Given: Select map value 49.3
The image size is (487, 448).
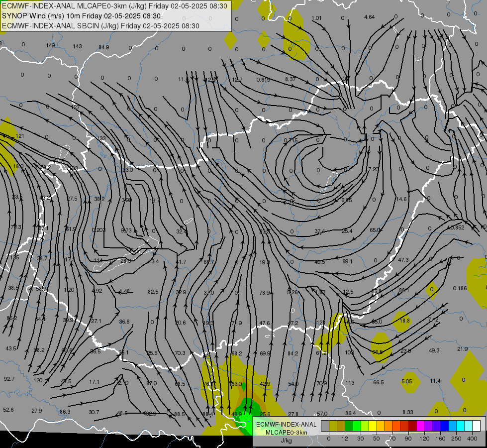Looking at the screenshot, I should [434, 350].
